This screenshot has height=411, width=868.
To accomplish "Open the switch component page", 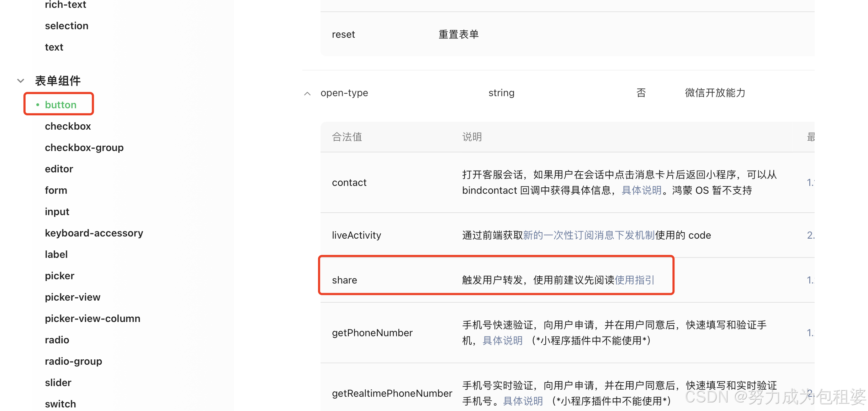I will point(60,404).
